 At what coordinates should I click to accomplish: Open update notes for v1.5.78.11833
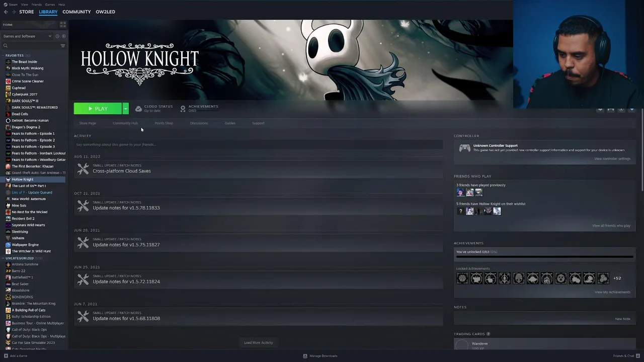(x=258, y=205)
